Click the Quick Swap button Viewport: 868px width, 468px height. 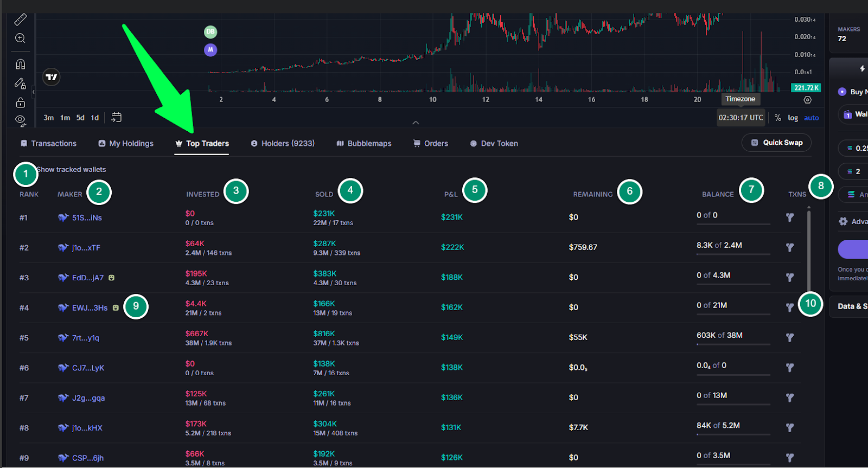tap(776, 143)
